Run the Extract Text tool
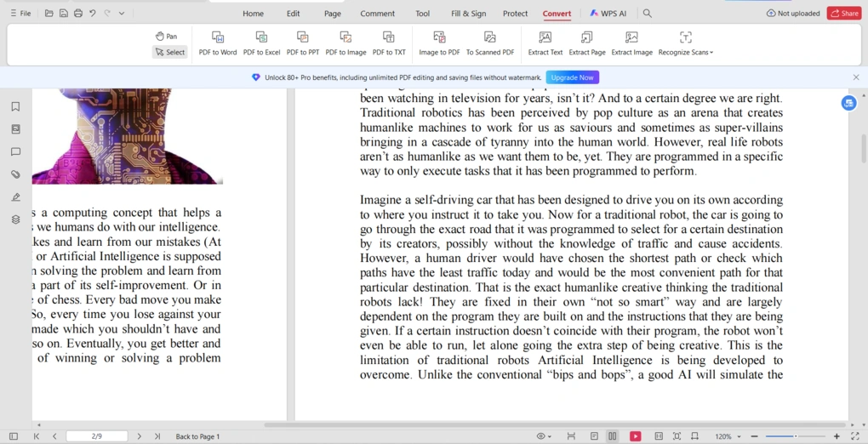Viewport: 868px width, 444px height. [545, 43]
